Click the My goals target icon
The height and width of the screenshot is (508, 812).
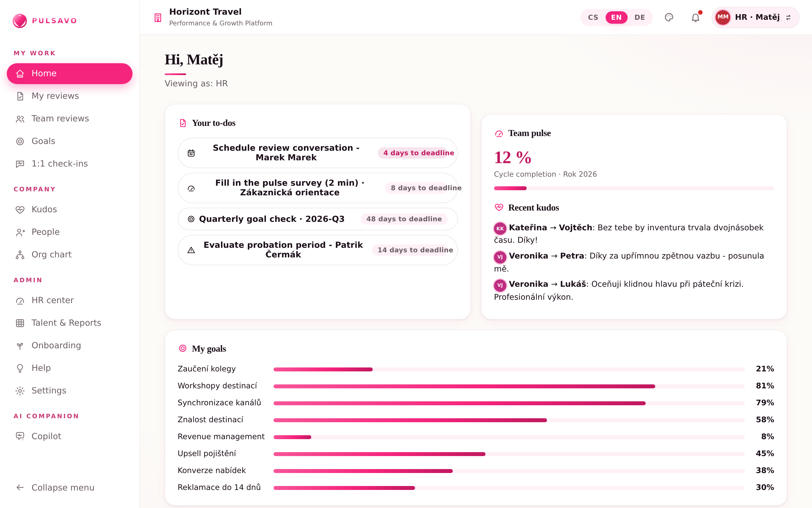click(182, 349)
